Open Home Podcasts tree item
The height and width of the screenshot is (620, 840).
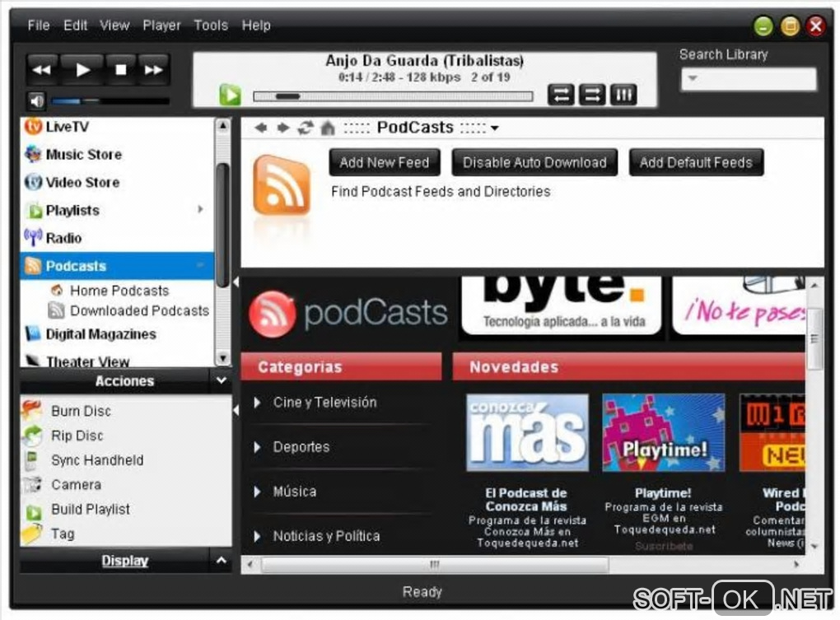pos(119,291)
